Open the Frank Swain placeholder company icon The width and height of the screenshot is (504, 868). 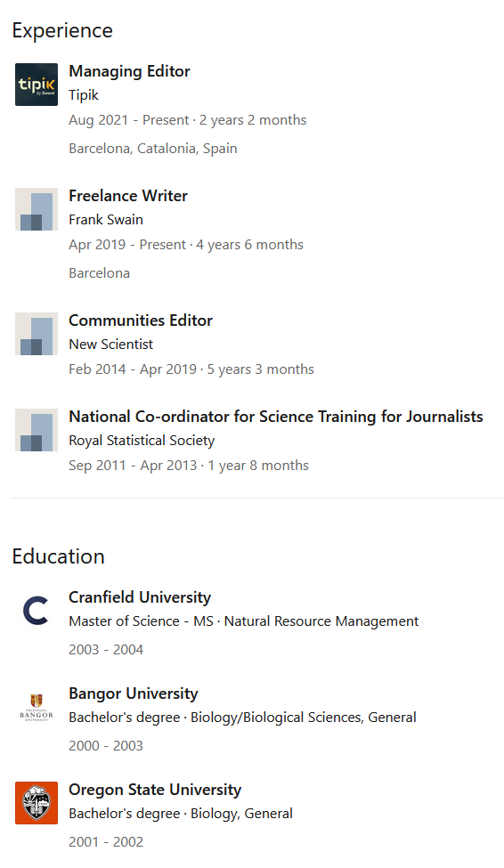[x=36, y=209]
